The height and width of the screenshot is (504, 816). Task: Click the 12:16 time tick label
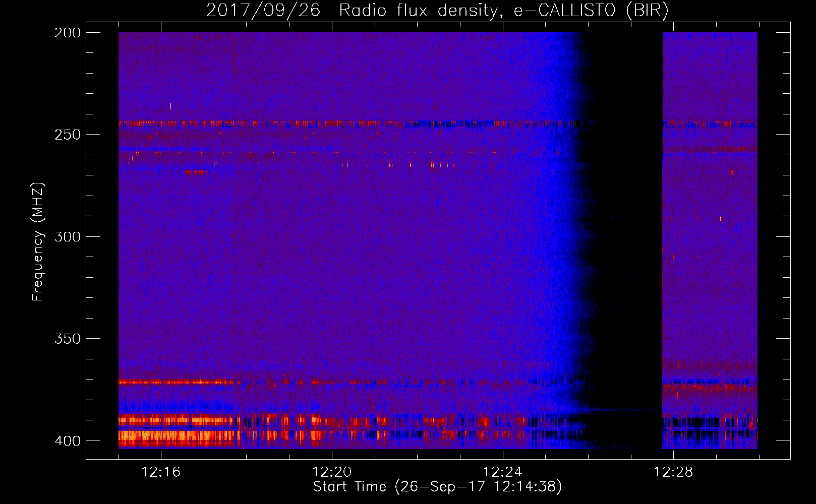point(161,472)
